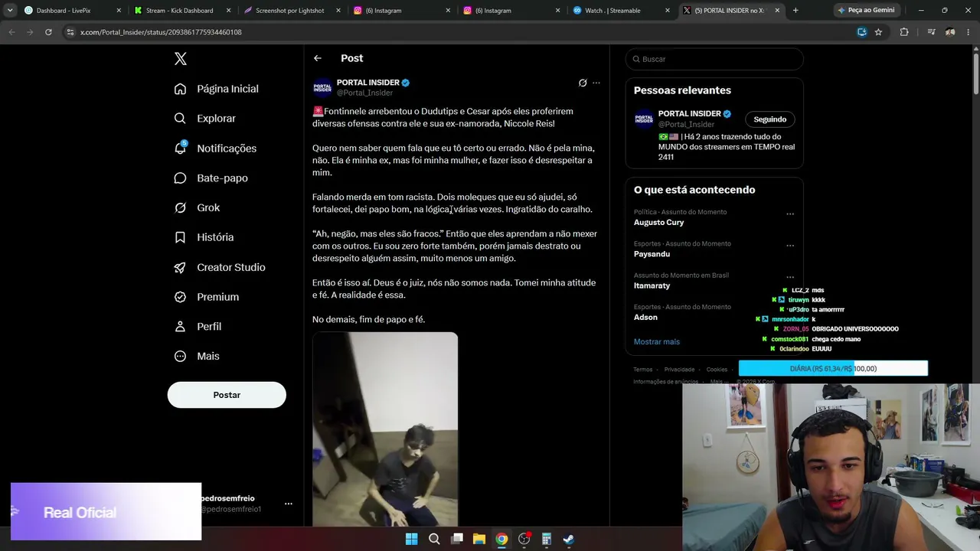Click the Grok icon on the post header
This screenshot has width=980, height=551.
click(583, 83)
